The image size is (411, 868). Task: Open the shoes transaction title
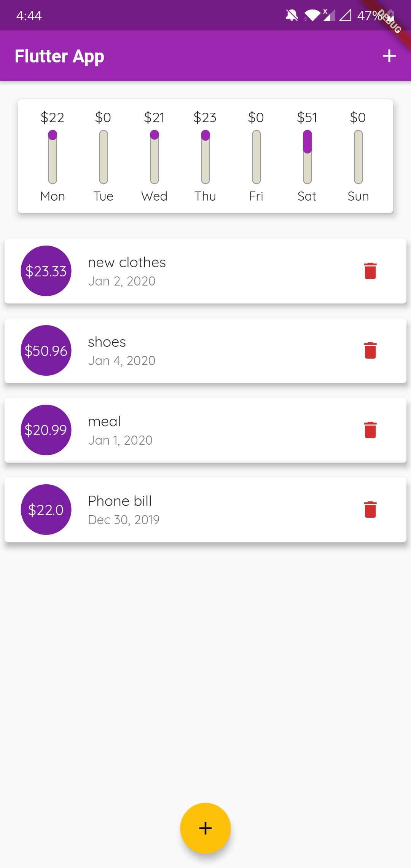(107, 342)
